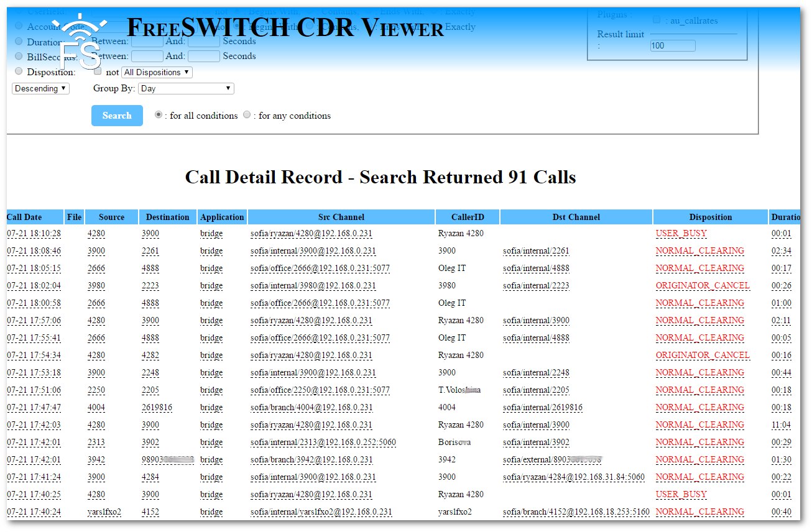Click destination number 2261
The image size is (812, 532).
[x=150, y=251]
